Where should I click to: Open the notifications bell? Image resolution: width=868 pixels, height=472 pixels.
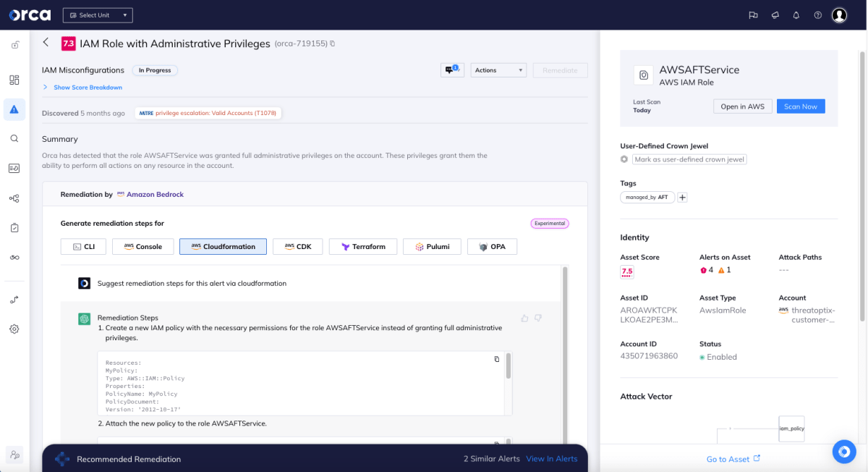coord(796,15)
